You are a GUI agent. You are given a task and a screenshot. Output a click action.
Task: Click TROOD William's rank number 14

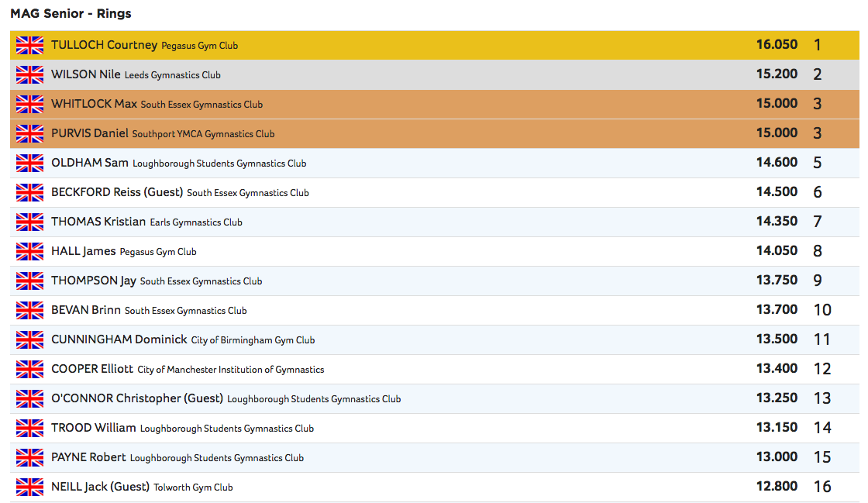[821, 428]
